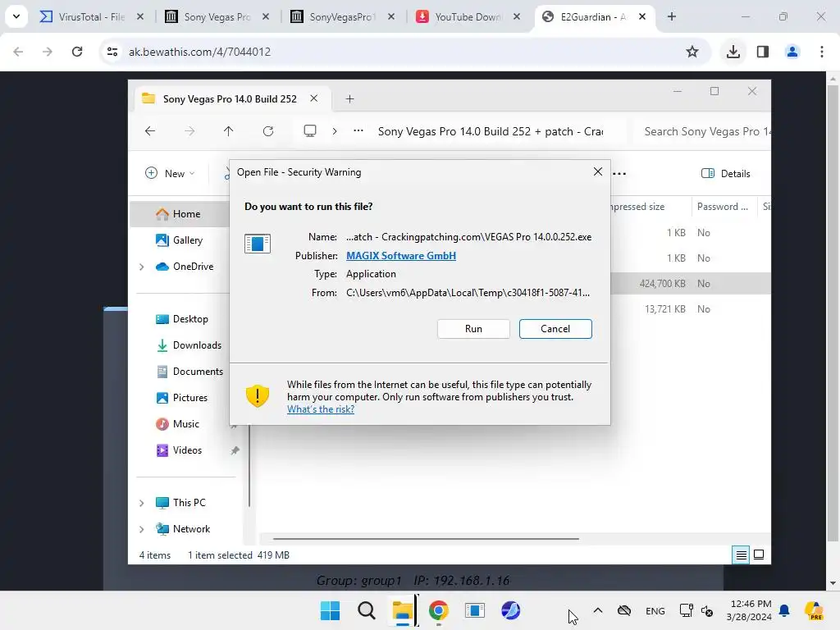The width and height of the screenshot is (840, 630).
Task: Open a new Chrome tab
Action: click(x=671, y=16)
